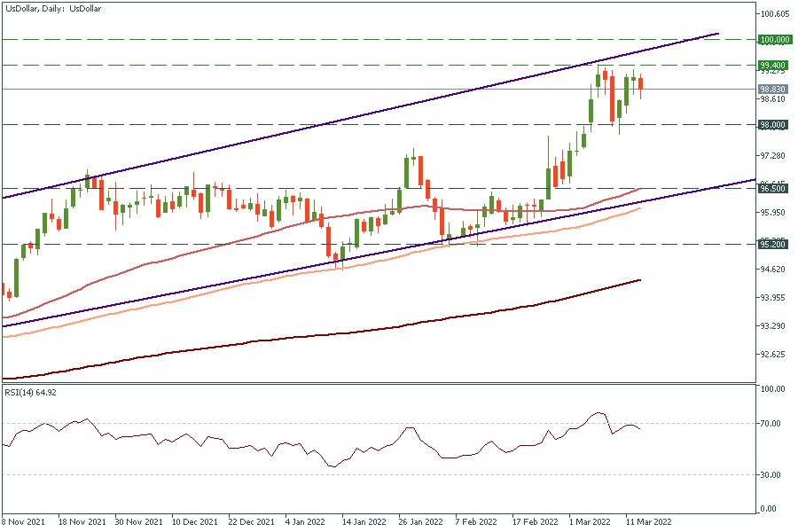Click the RSI(14) 64.92 indicator label
Viewport: 798px width, 532px height.
pos(33,391)
